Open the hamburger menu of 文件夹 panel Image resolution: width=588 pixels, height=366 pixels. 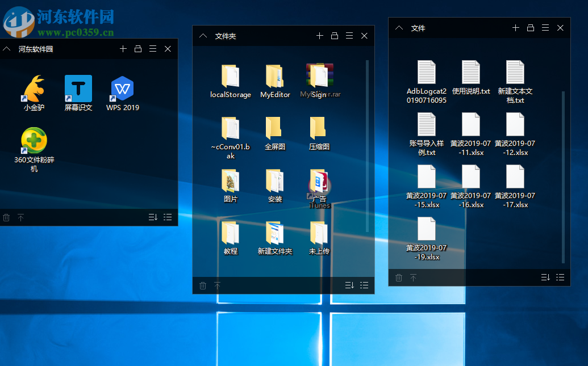[349, 36]
